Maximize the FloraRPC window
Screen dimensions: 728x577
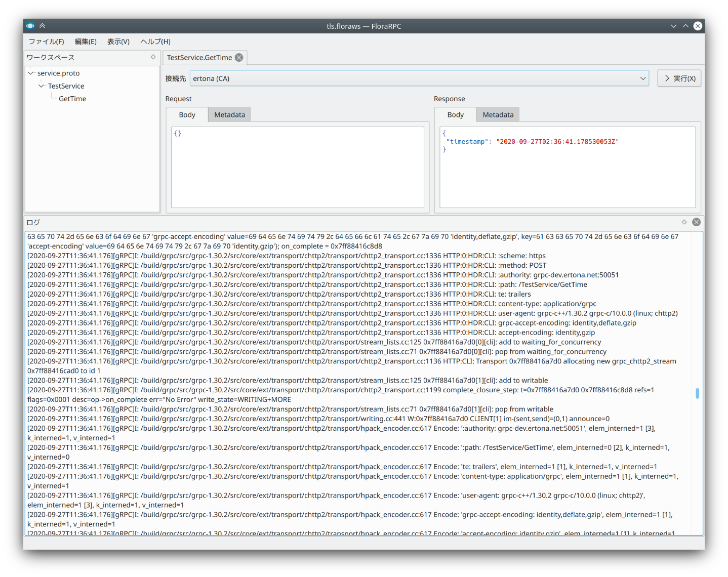click(x=685, y=26)
